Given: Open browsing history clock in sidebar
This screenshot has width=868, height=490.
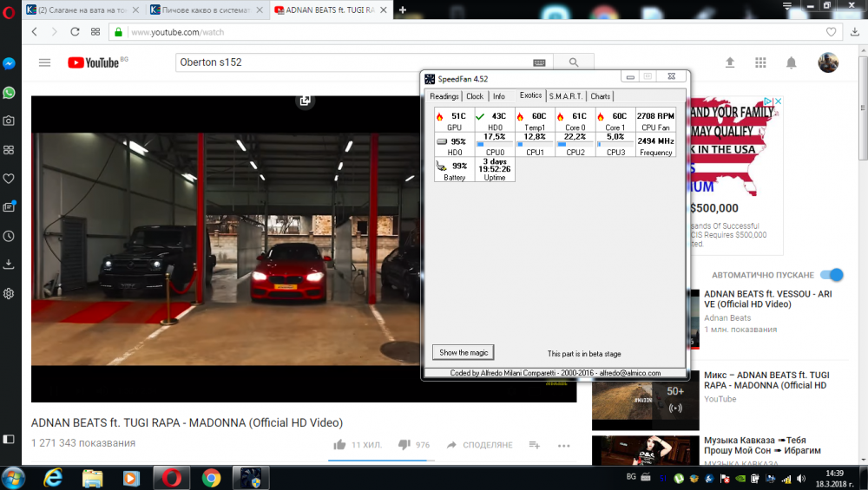Looking at the screenshot, I should 9,236.
